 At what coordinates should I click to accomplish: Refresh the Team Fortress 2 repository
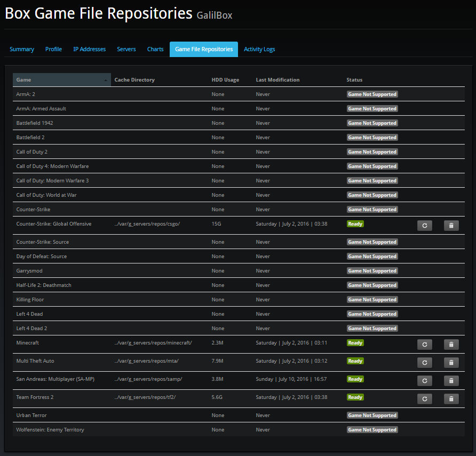click(425, 399)
